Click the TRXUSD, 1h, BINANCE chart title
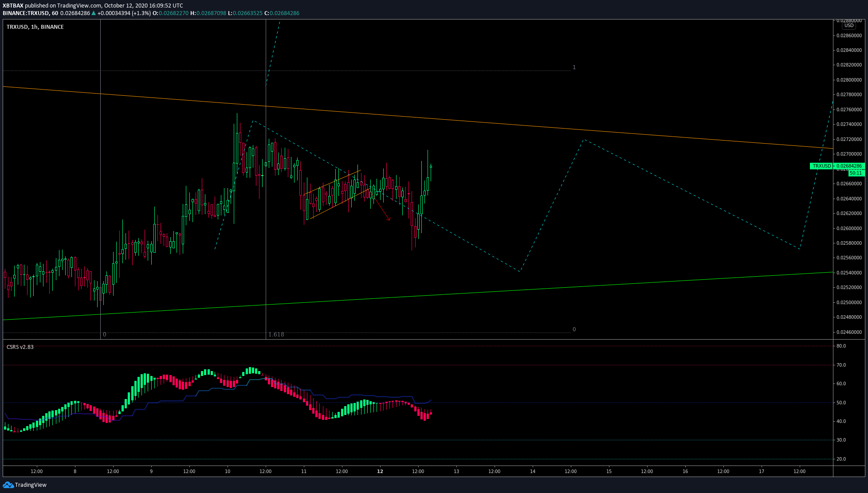868x493 pixels. tap(35, 27)
